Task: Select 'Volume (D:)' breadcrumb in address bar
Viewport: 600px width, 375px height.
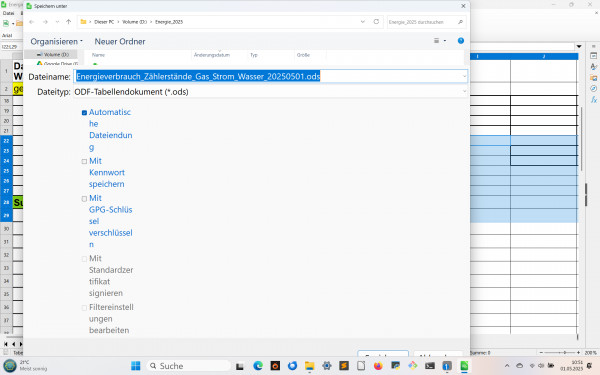Action: 134,22
